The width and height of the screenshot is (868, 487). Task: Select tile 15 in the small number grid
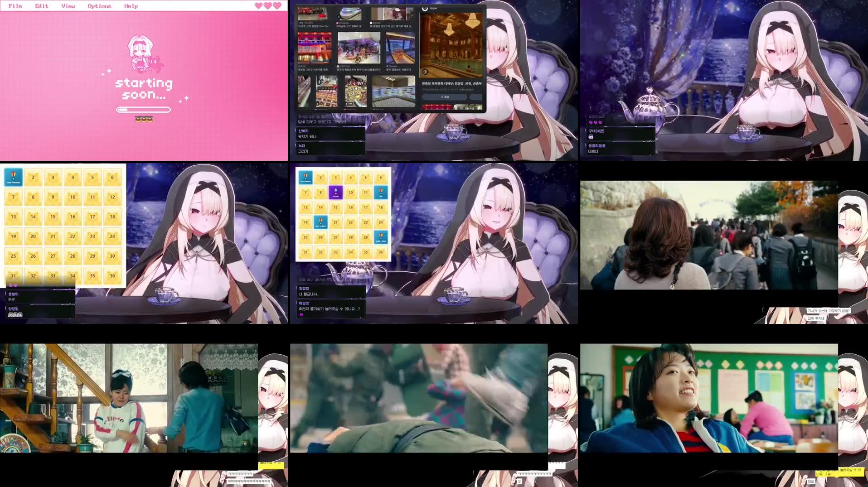[x=335, y=207]
